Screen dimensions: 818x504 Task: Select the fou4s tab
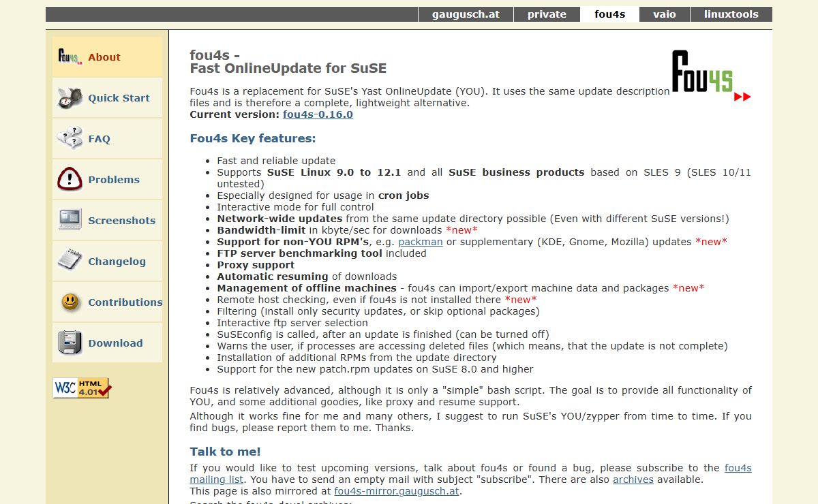pos(609,14)
